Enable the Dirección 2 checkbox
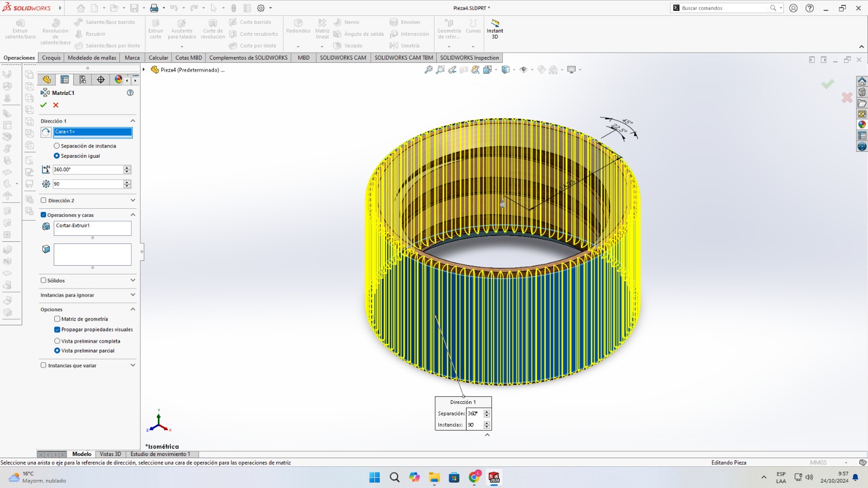Screen dimensions: 868x488 [x=43, y=201]
